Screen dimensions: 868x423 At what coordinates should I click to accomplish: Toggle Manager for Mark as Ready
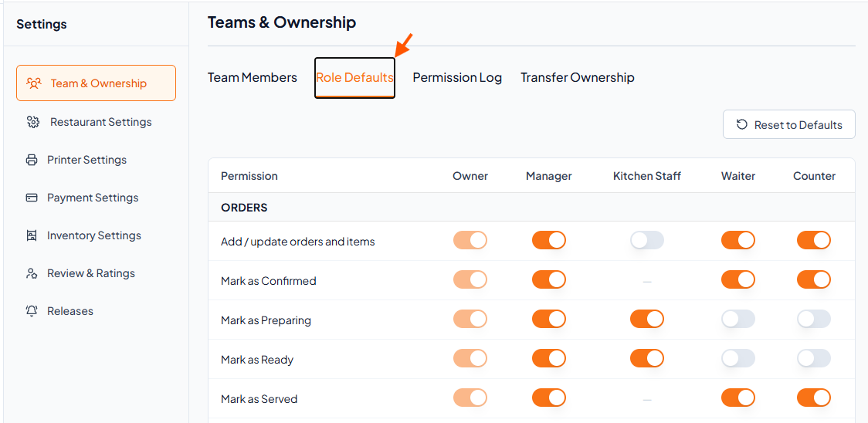(548, 358)
